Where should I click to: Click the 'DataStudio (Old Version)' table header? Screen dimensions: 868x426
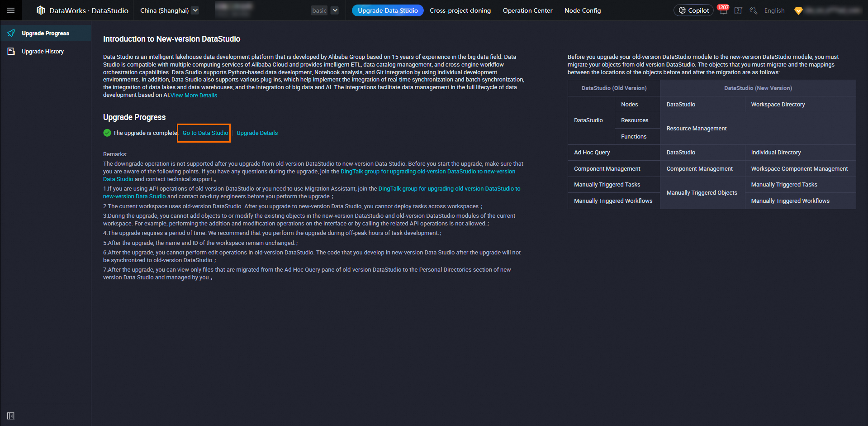click(x=614, y=88)
